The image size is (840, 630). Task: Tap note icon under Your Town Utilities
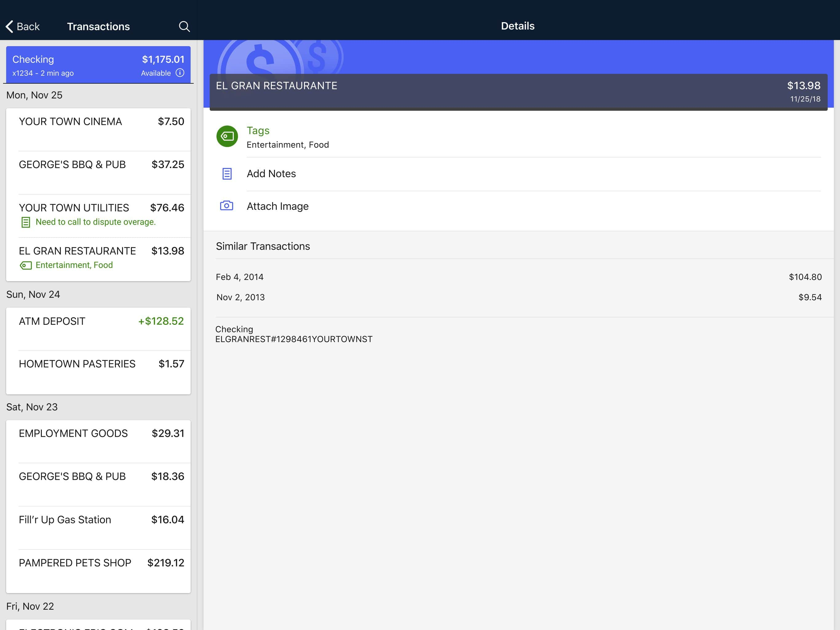point(26,222)
